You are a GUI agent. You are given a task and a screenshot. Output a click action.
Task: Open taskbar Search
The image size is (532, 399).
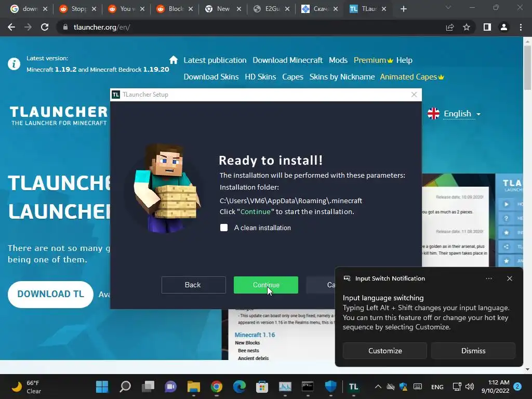[x=125, y=387]
